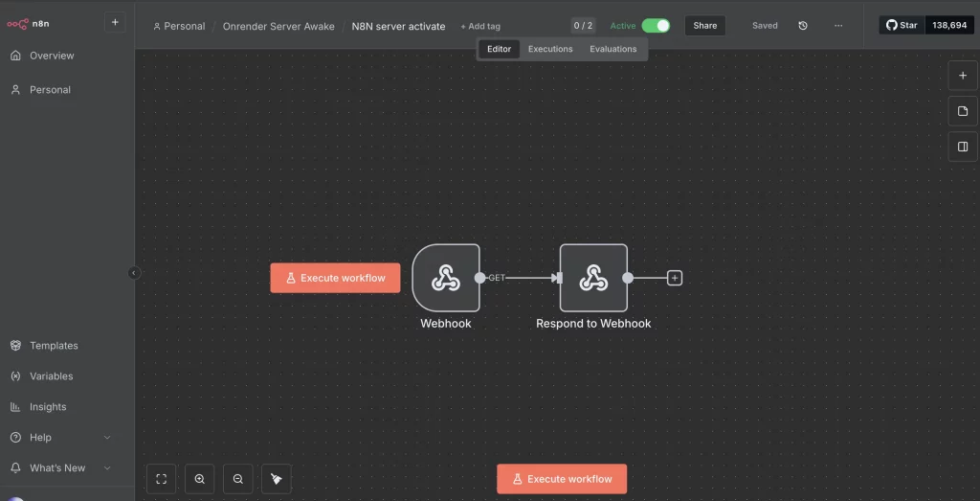Switch to the Executions tab
The image size is (980, 501).
click(x=550, y=49)
